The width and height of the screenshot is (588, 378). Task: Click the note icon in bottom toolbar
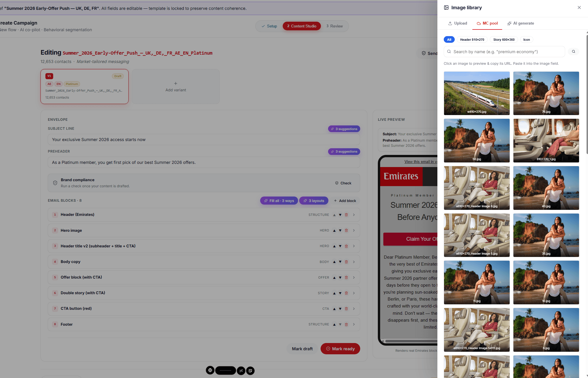click(x=250, y=370)
